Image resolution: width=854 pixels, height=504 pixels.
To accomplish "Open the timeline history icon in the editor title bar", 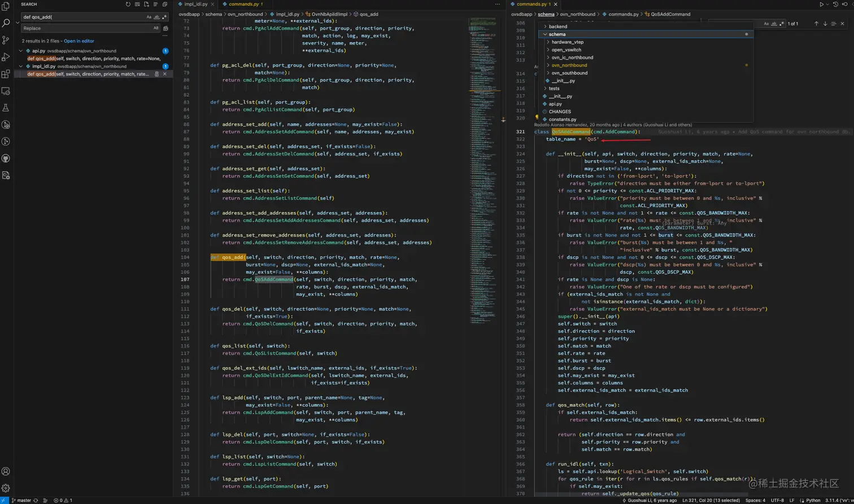I will pyautogui.click(x=835, y=5).
